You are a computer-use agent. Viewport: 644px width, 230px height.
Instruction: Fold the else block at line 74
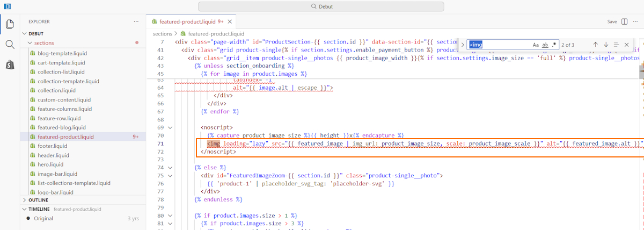tap(171, 168)
